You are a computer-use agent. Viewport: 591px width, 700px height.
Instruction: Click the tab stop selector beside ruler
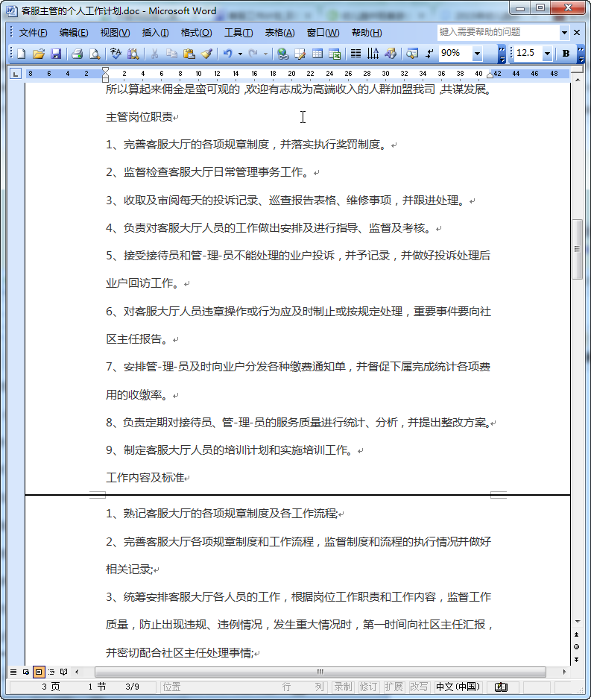[x=16, y=74]
